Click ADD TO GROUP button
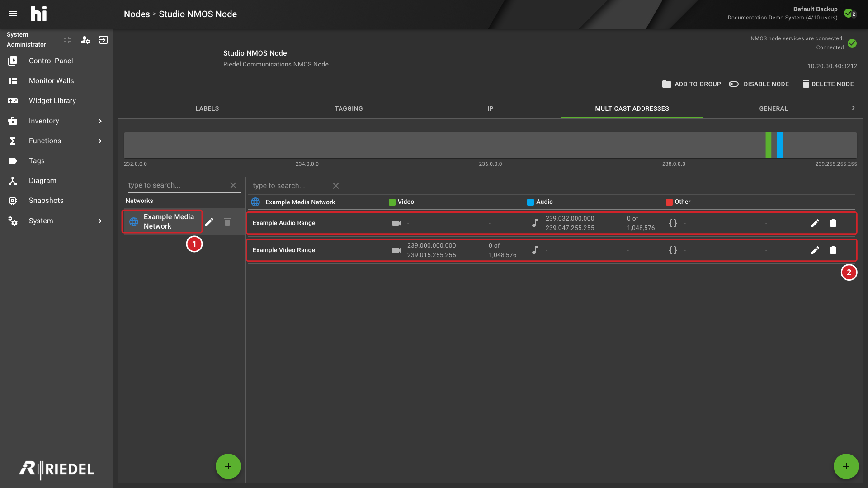This screenshot has height=488, width=868. pyautogui.click(x=691, y=84)
